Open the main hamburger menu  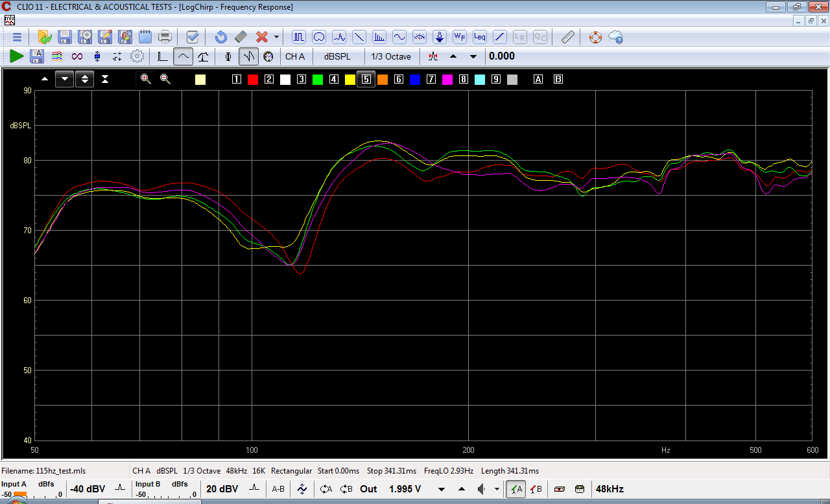[17, 37]
